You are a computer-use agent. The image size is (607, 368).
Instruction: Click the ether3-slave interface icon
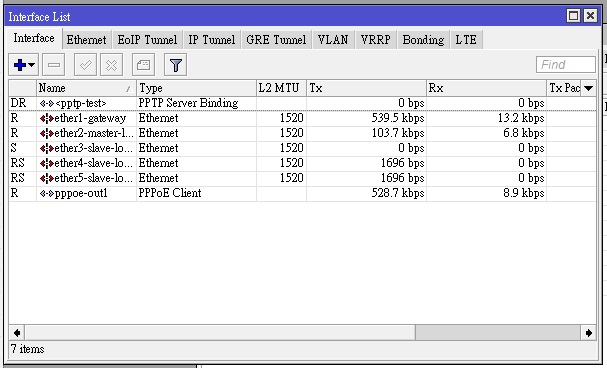tap(46, 149)
